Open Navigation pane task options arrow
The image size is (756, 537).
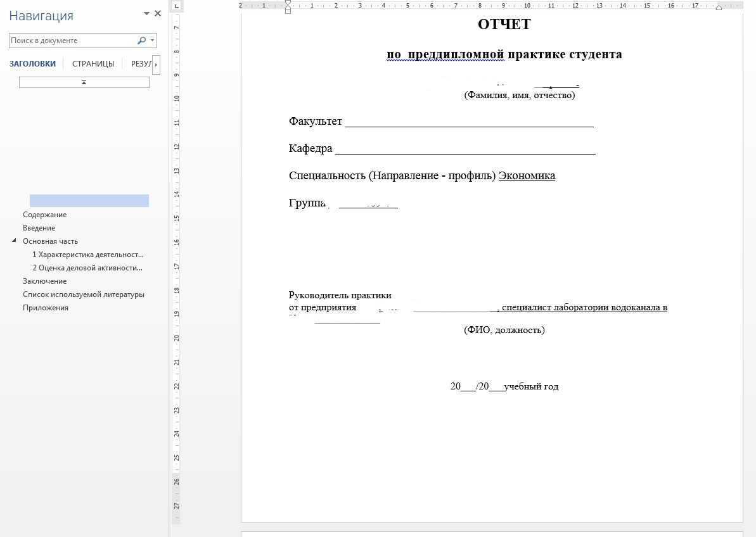click(x=146, y=13)
